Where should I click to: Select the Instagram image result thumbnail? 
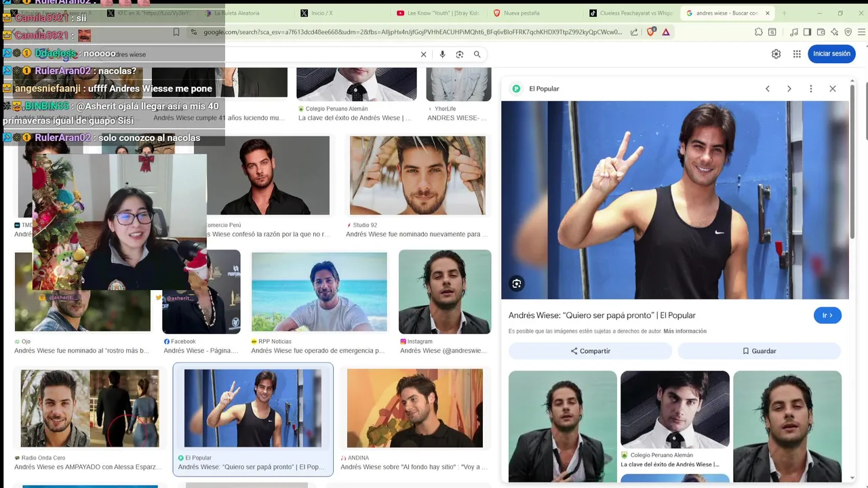445,291
